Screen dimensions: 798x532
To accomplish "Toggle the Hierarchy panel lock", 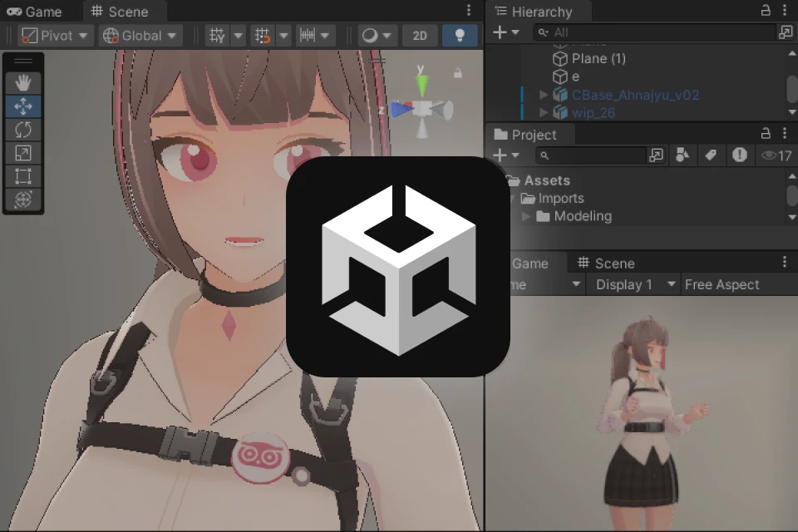I will (766, 10).
